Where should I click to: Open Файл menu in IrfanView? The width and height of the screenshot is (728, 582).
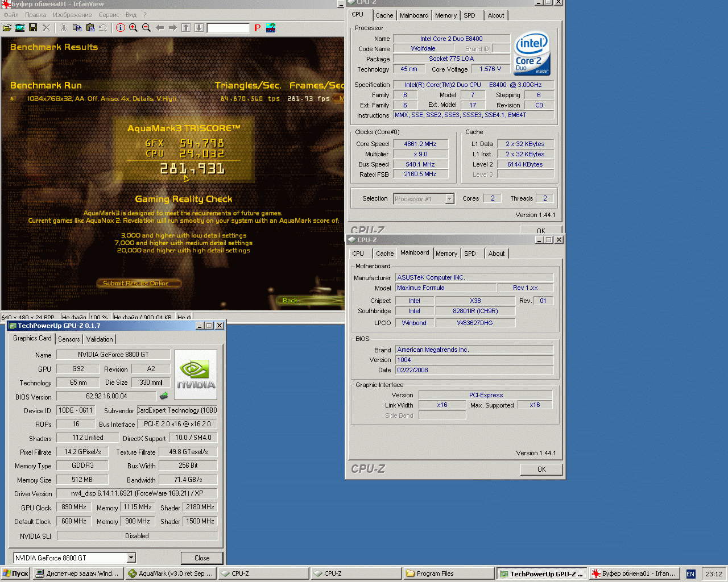pyautogui.click(x=11, y=15)
